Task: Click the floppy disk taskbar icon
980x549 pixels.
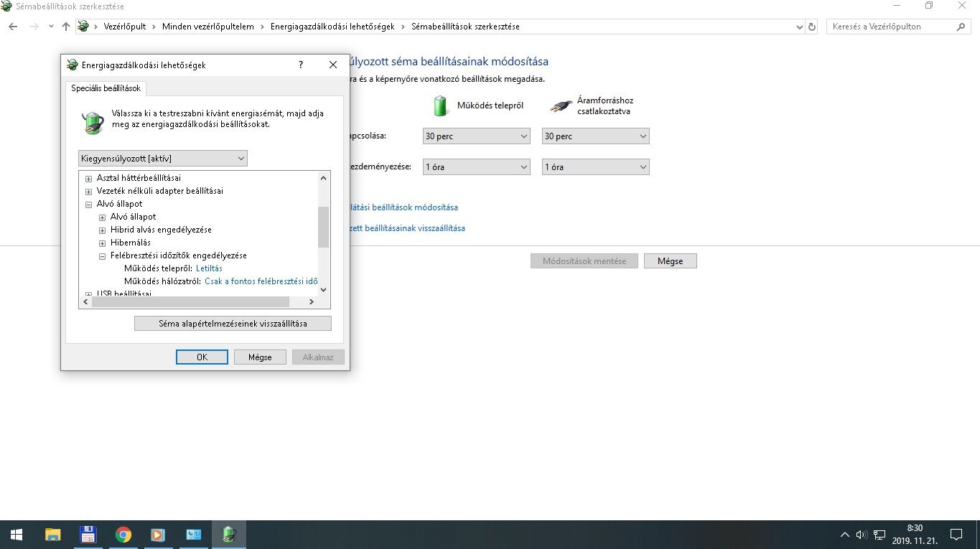Action: coord(88,535)
